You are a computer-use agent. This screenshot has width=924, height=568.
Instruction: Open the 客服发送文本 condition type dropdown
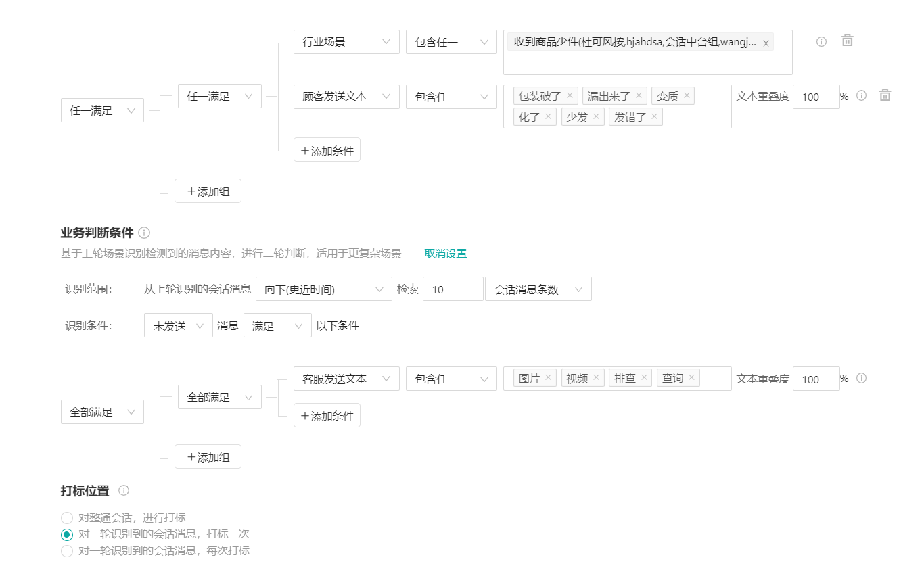click(346, 379)
